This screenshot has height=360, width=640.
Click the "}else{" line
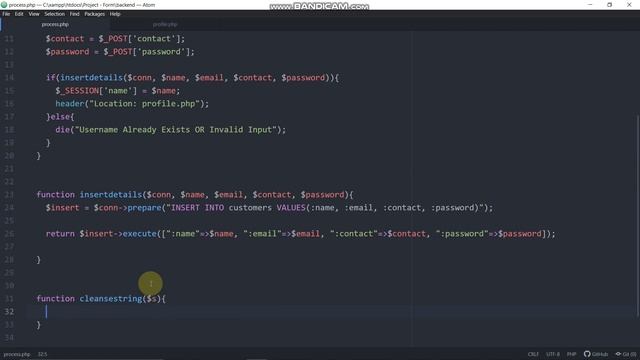pos(60,117)
